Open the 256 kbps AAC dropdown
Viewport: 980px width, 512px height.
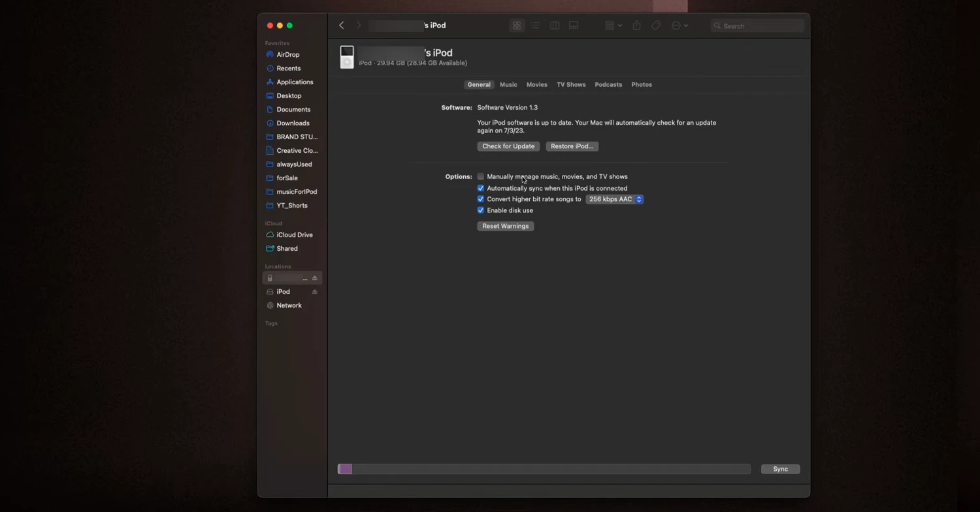click(x=614, y=199)
